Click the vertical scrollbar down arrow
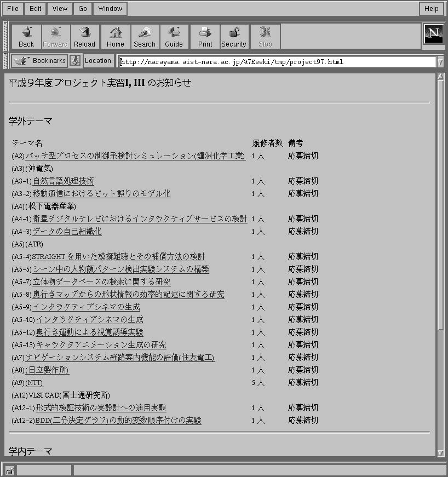Screen dimensions: 448x477 coord(440,453)
